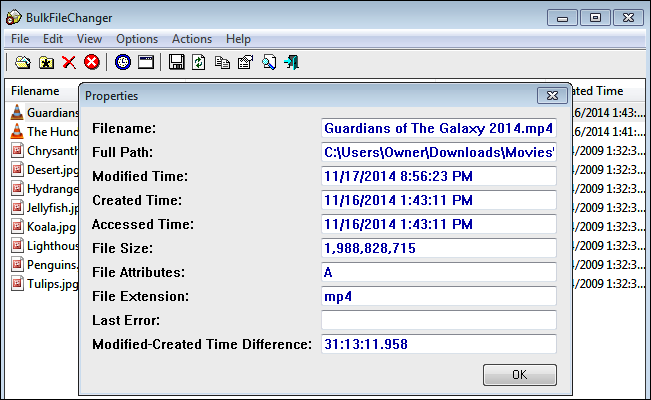Click the VLC icon beside The Hund file
The width and height of the screenshot is (651, 400).
click(17, 131)
